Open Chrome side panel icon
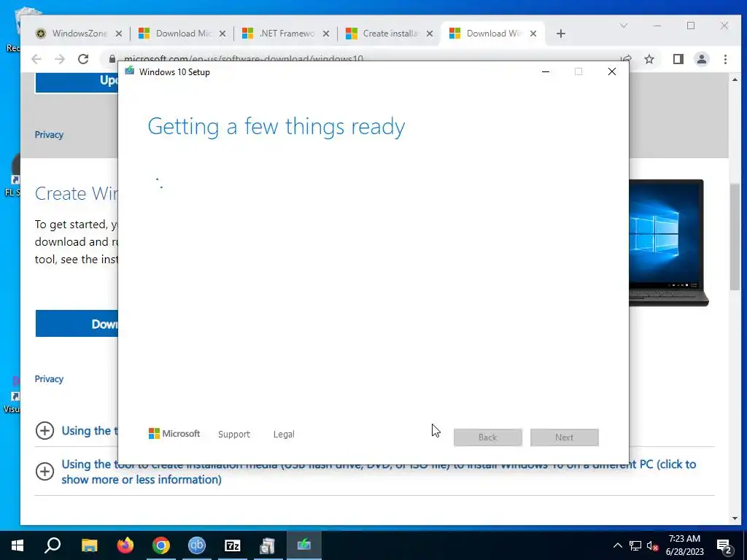The height and width of the screenshot is (560, 747). tap(678, 59)
